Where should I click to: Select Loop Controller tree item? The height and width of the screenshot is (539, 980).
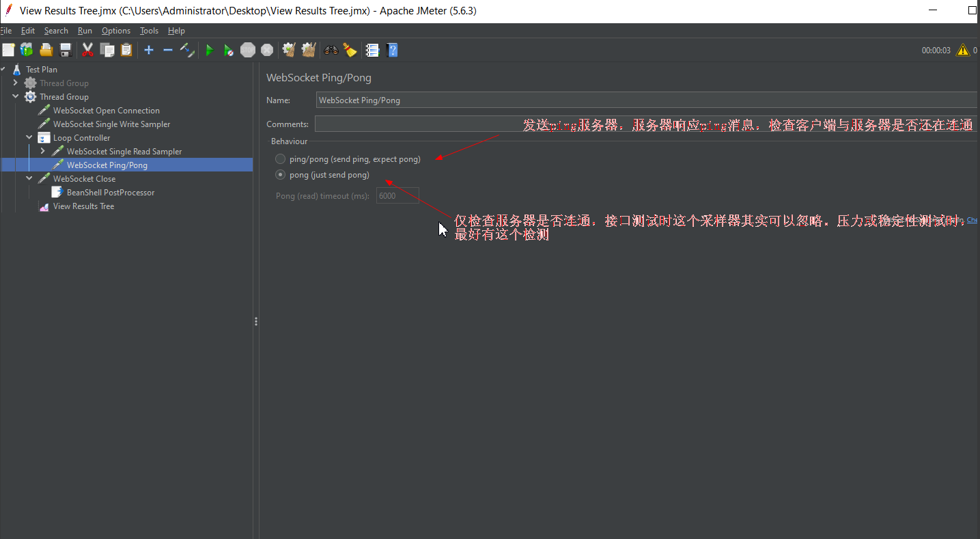click(81, 137)
